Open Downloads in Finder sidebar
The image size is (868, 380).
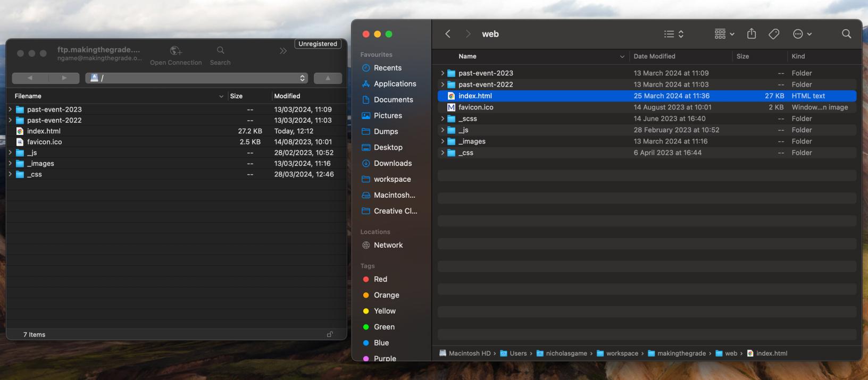(x=393, y=164)
